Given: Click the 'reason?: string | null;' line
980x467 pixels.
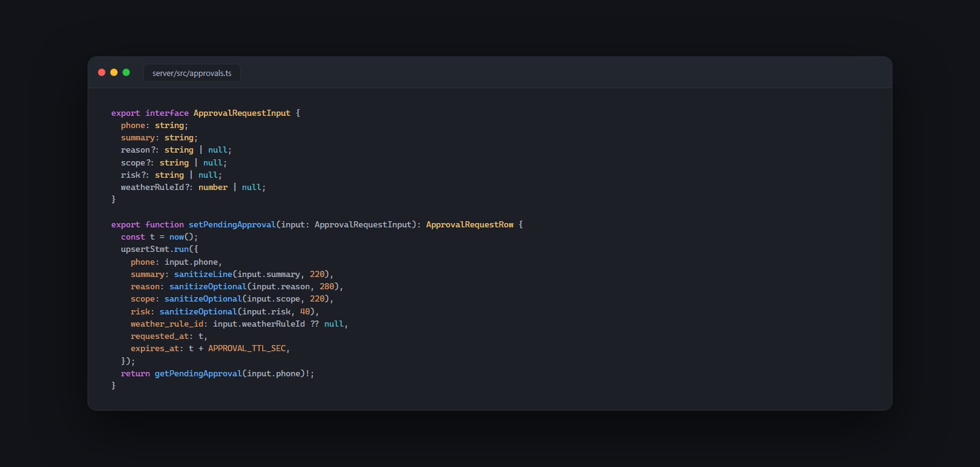Looking at the screenshot, I should click(176, 150).
